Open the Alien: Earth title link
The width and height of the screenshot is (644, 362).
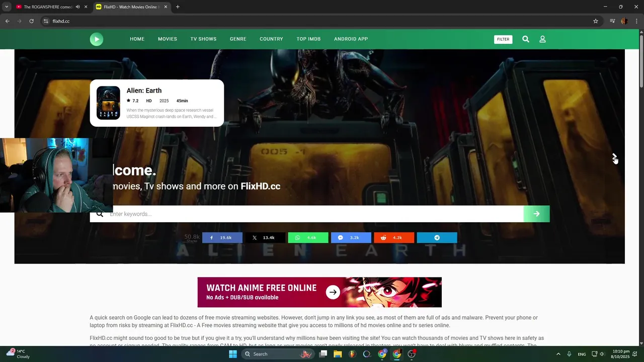tap(144, 90)
